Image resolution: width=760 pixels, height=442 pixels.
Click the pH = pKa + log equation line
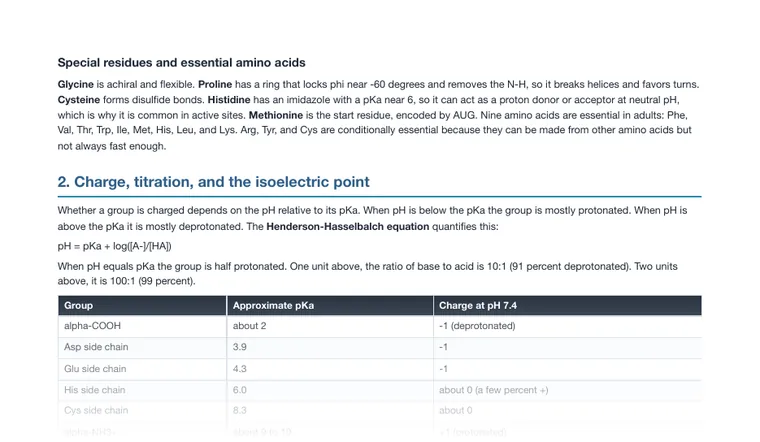pyautogui.click(x=114, y=246)
